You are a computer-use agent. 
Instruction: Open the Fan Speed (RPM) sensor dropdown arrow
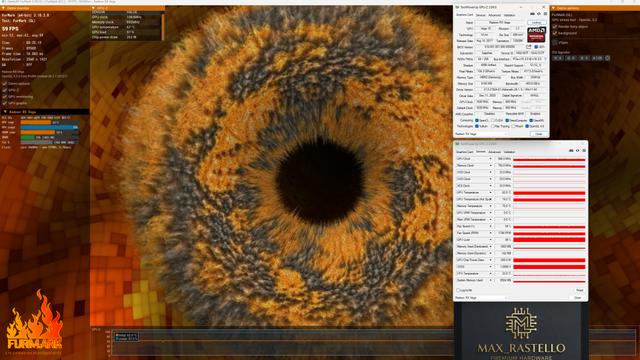click(490, 233)
